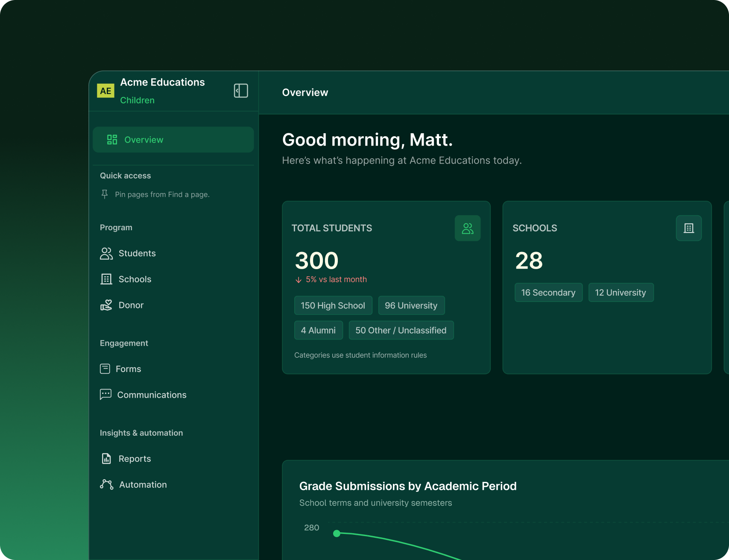Click the Schools card building icon
729x560 pixels.
(x=689, y=228)
